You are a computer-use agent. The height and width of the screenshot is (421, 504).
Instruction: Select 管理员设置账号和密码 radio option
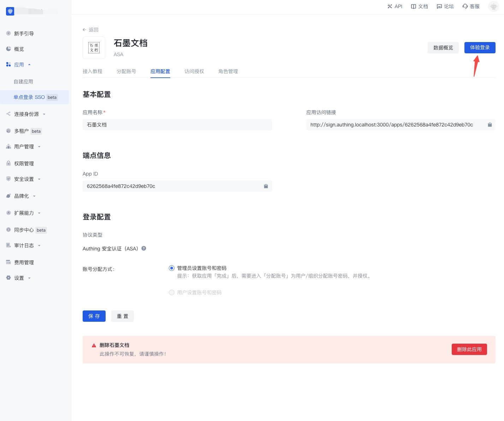(172, 268)
